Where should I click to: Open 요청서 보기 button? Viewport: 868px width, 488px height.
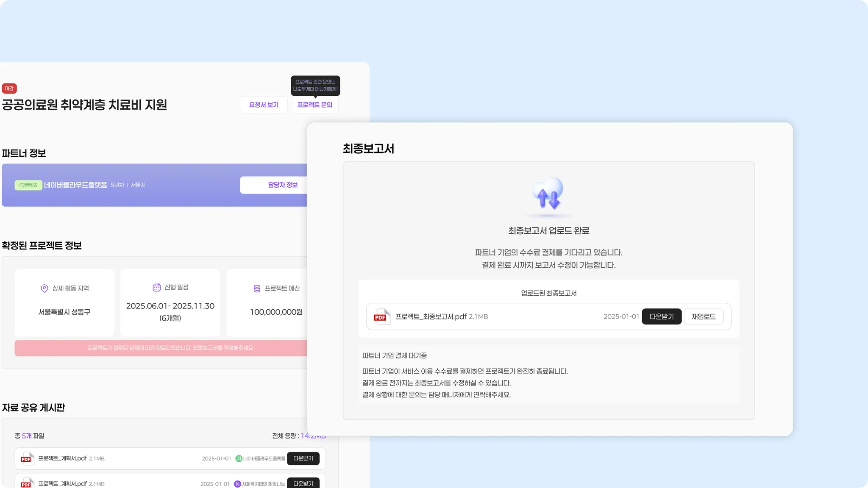coord(264,105)
